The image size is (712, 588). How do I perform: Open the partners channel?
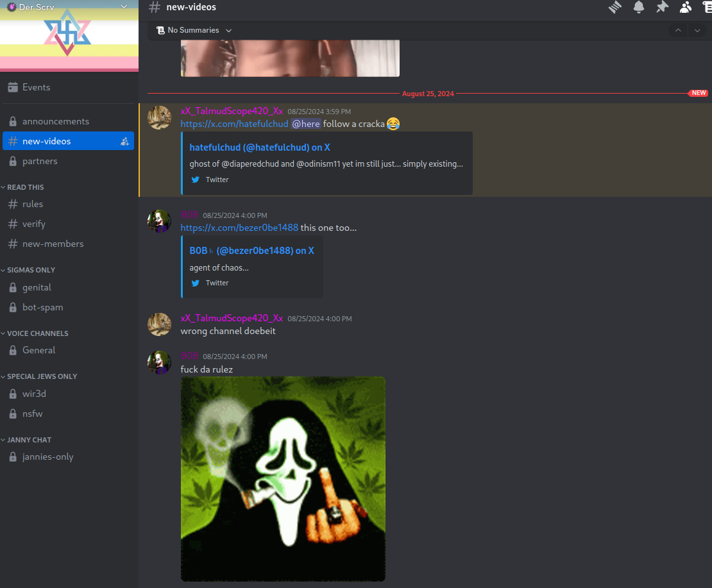(68, 161)
